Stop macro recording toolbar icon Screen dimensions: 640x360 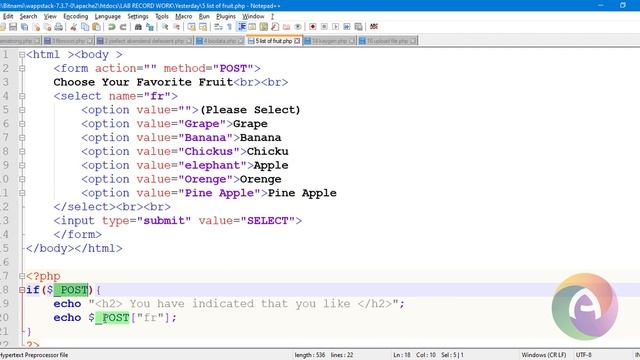coord(324,27)
